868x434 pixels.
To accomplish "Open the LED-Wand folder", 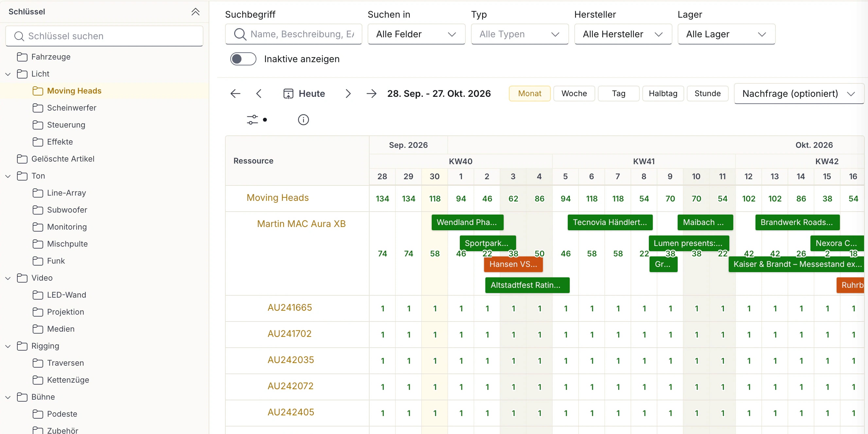I will (x=59, y=295).
